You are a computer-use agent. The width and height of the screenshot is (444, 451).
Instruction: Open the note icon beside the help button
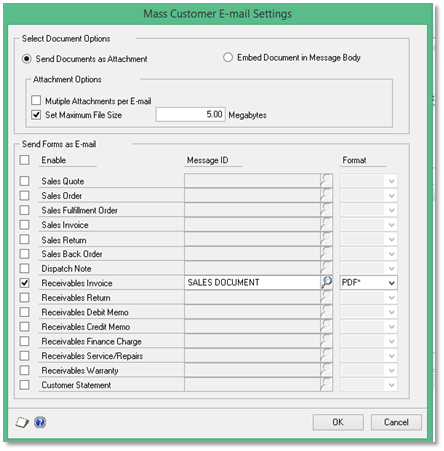coord(22,423)
